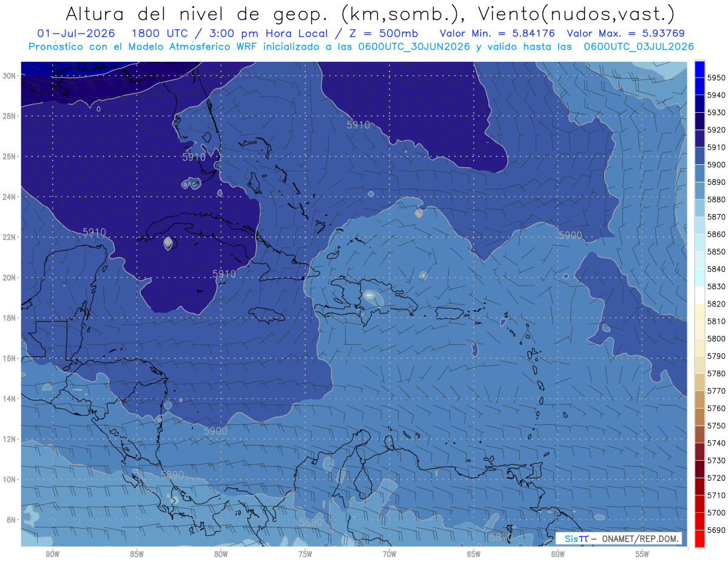Click legend value '5700'
This screenshot has width=728, height=562.
(x=716, y=512)
